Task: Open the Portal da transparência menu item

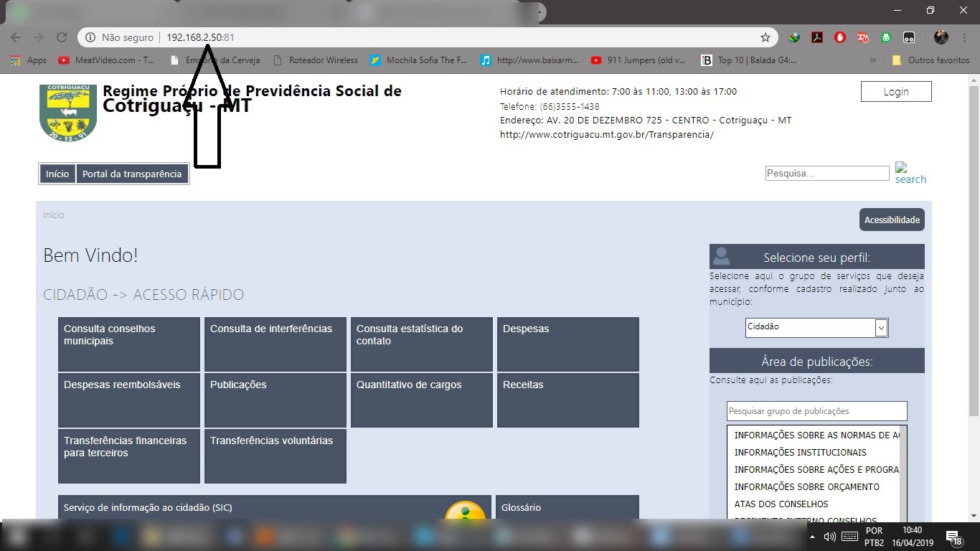Action: [x=132, y=174]
